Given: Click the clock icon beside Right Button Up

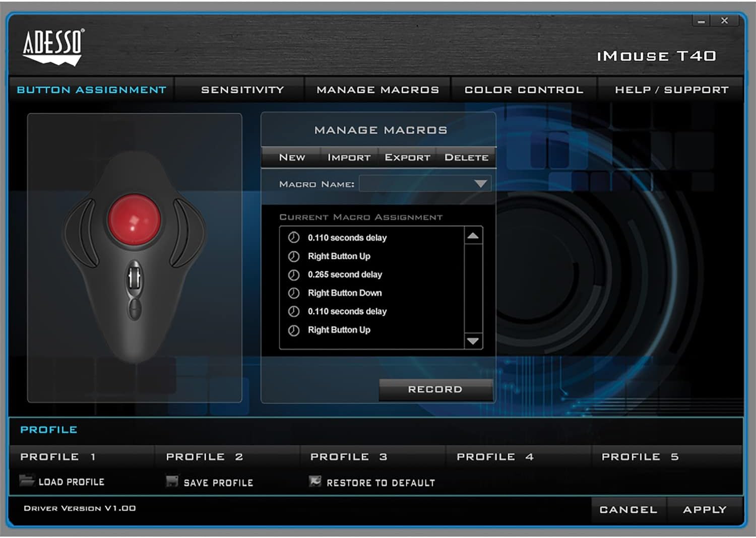Looking at the screenshot, I should (x=294, y=256).
